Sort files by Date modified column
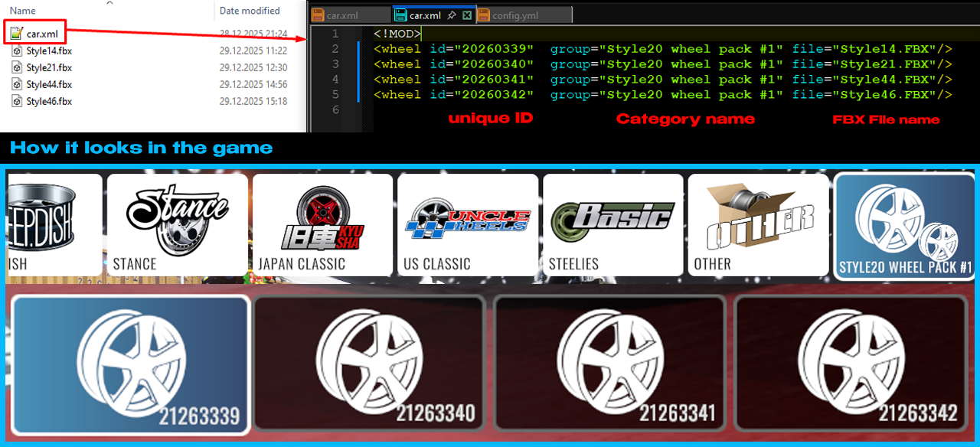Image resolution: width=980 pixels, height=447 pixels. (250, 11)
